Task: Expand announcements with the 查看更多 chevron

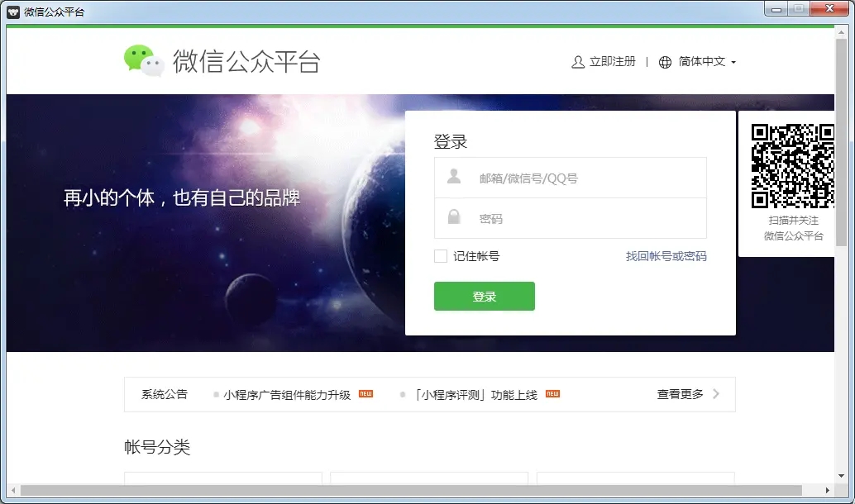Action: coord(716,393)
